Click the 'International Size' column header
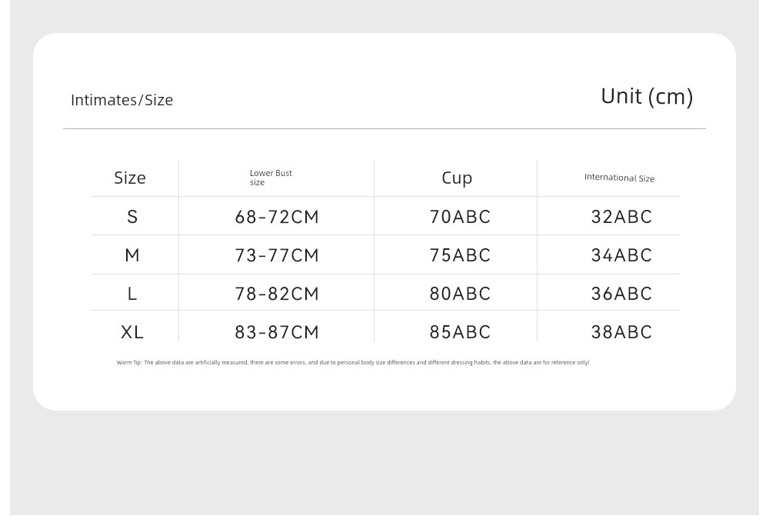 619,178
